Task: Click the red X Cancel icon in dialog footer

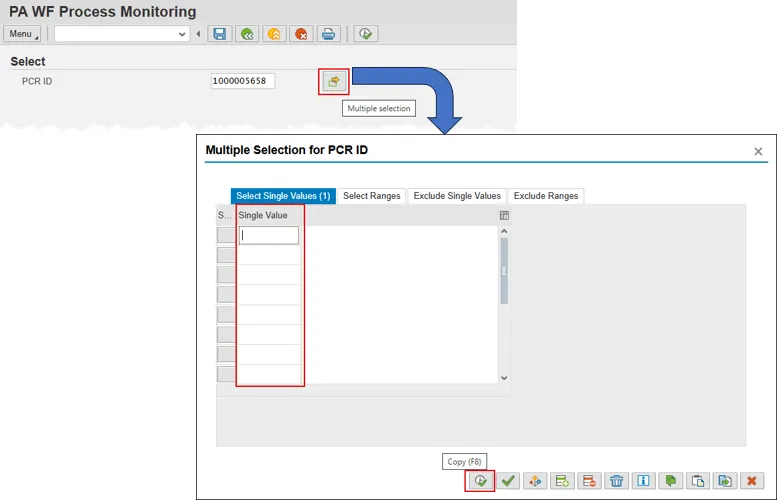Action: tap(752, 481)
